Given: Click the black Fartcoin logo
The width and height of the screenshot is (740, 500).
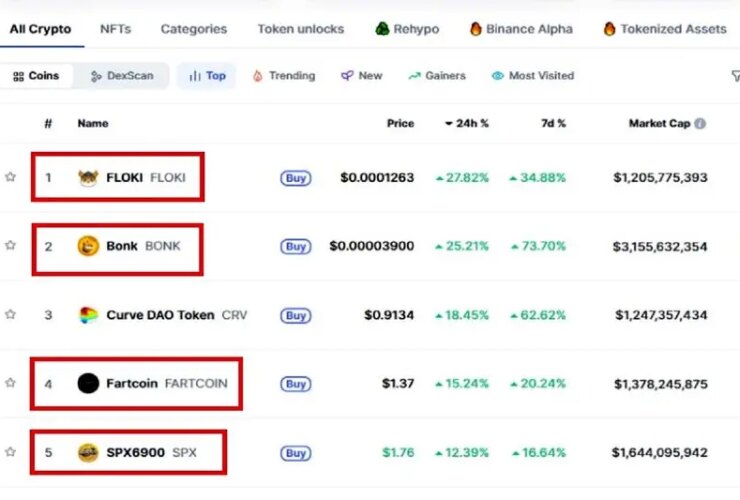Looking at the screenshot, I should point(88,383).
